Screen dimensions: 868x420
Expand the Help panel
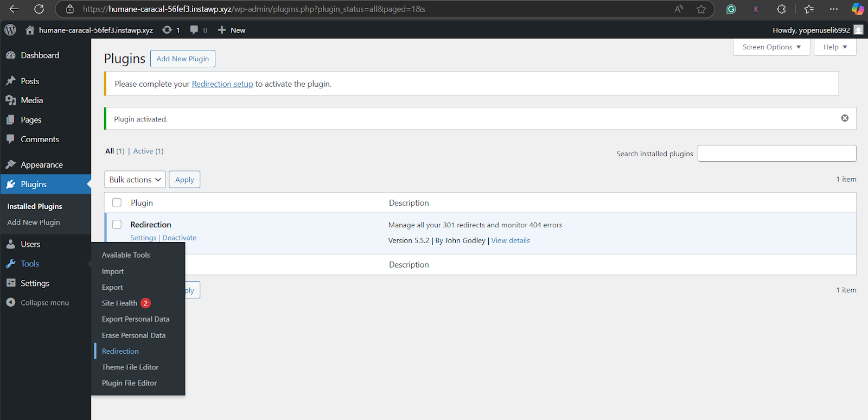coord(835,47)
